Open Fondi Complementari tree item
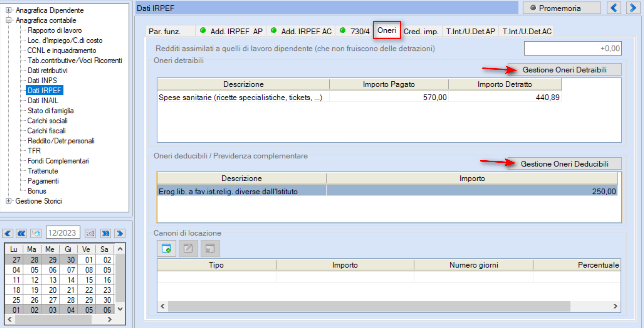644x328 pixels. point(58,161)
